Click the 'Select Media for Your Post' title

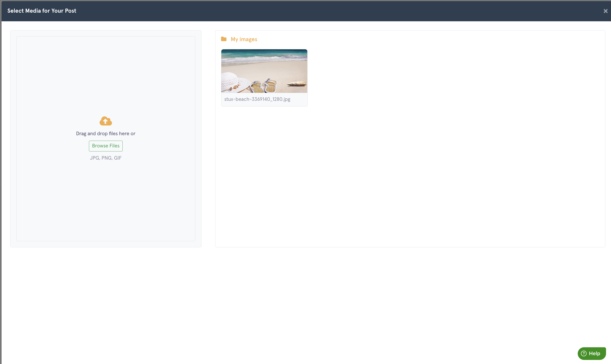(x=42, y=11)
